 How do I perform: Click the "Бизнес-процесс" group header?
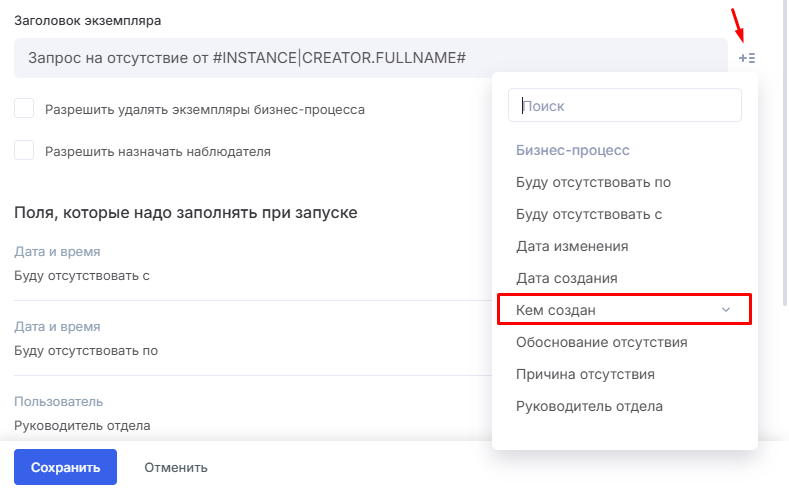(572, 150)
